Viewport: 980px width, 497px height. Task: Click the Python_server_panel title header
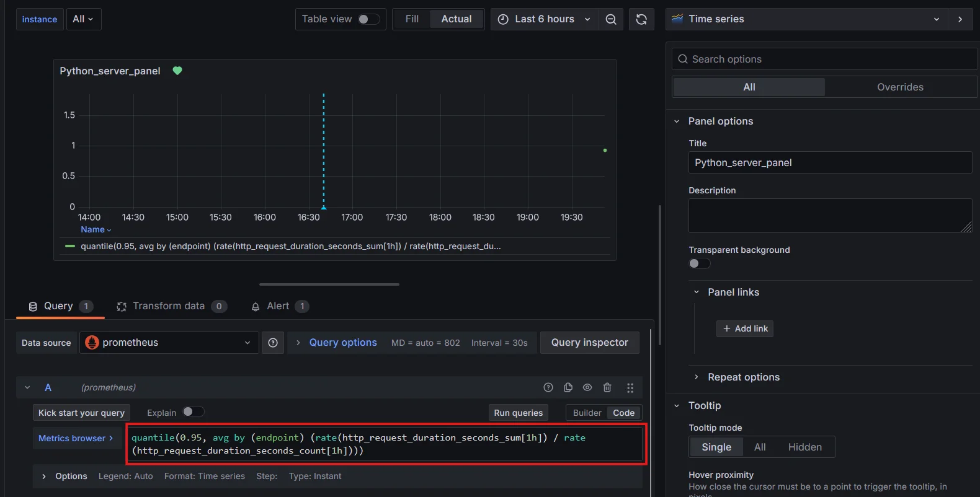click(110, 71)
